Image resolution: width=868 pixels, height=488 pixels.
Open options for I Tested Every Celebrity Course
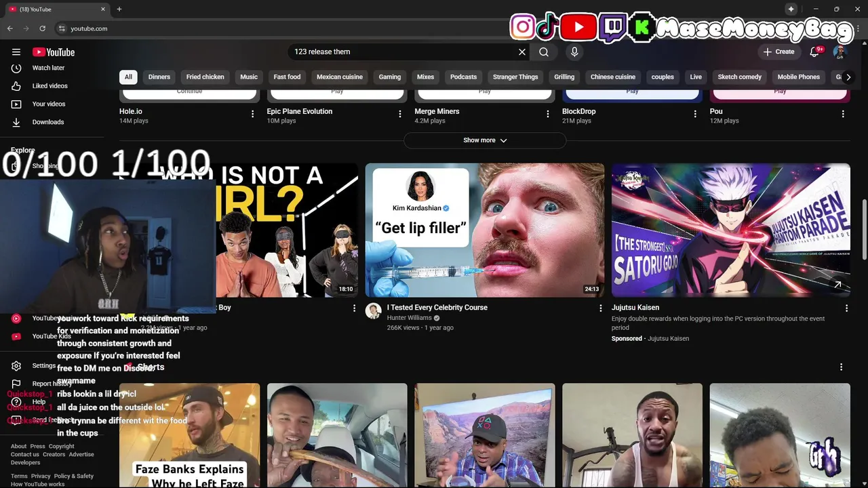pos(600,308)
